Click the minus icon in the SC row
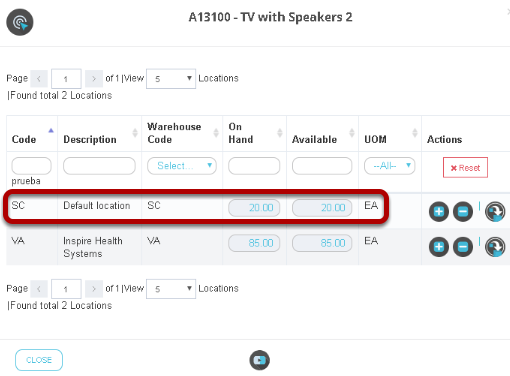 [x=463, y=212]
